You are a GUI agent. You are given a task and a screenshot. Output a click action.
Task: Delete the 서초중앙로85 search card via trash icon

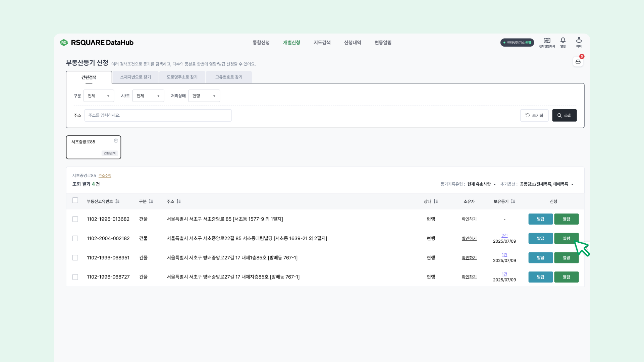(116, 141)
